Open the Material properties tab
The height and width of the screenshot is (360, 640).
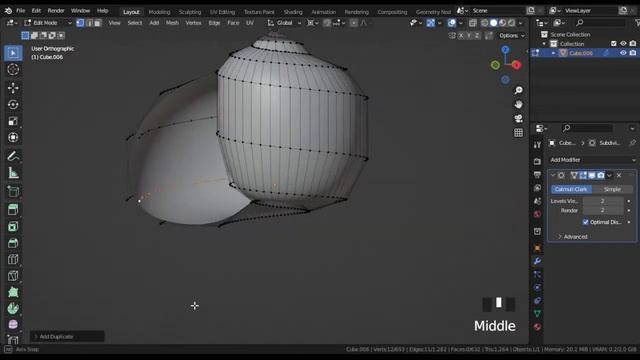click(x=537, y=327)
